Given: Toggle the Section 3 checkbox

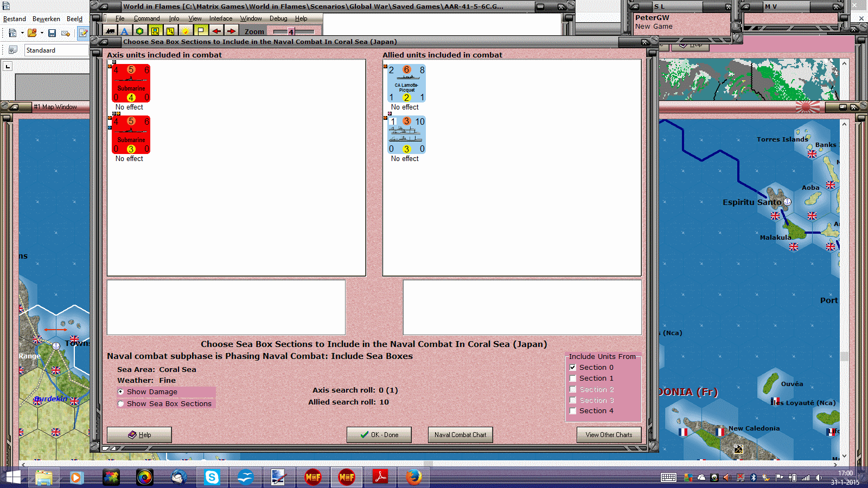Looking at the screenshot, I should click(573, 400).
